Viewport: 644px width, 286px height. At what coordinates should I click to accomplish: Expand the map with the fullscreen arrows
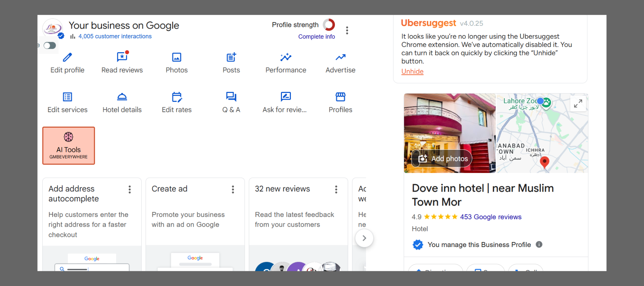[578, 104]
